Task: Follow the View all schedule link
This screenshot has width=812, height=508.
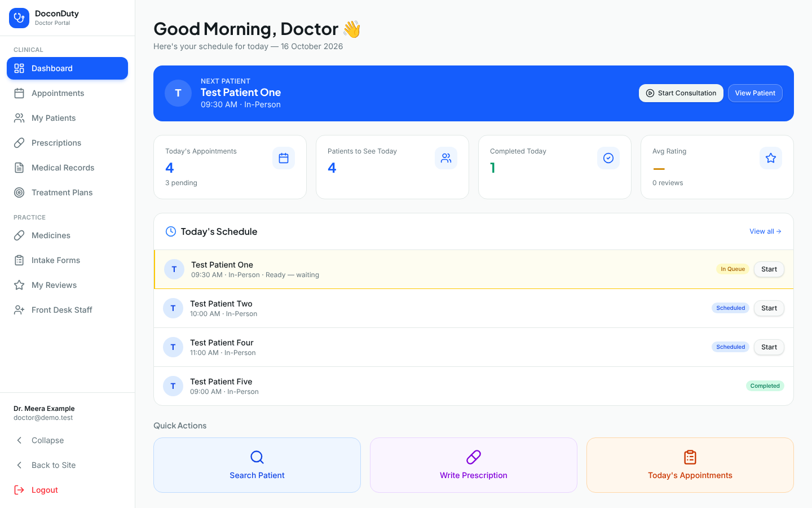Action: (765, 231)
